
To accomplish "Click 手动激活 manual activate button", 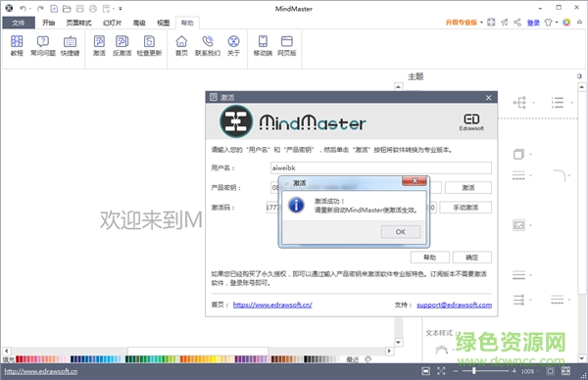I will pyautogui.click(x=465, y=208).
